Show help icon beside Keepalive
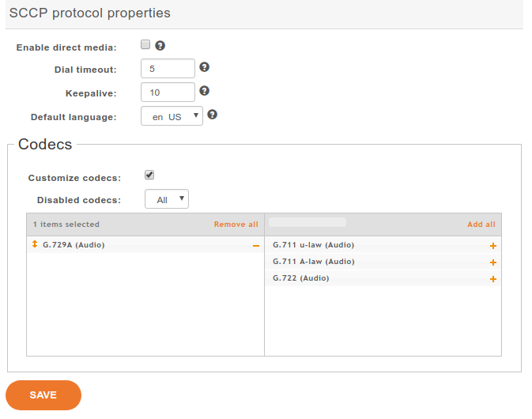Screen dimensions: 532x419 click(x=204, y=91)
